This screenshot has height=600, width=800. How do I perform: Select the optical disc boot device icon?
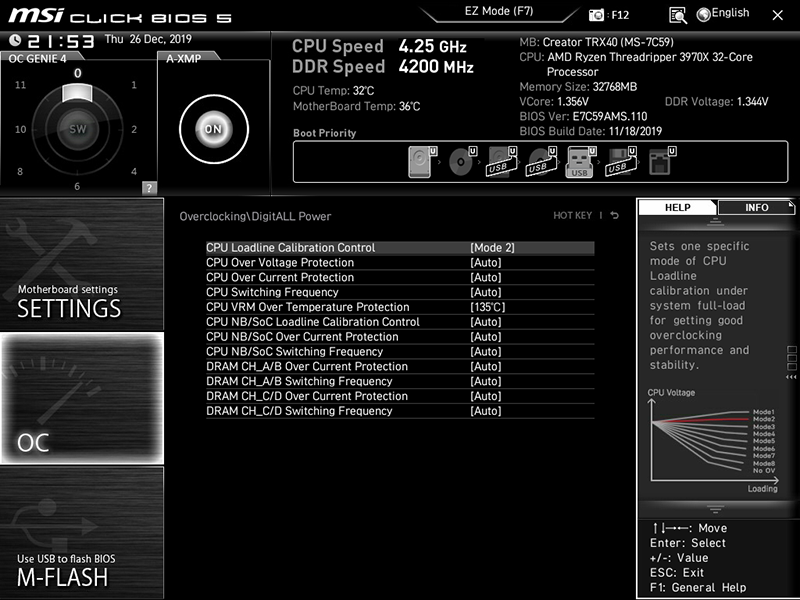point(462,162)
